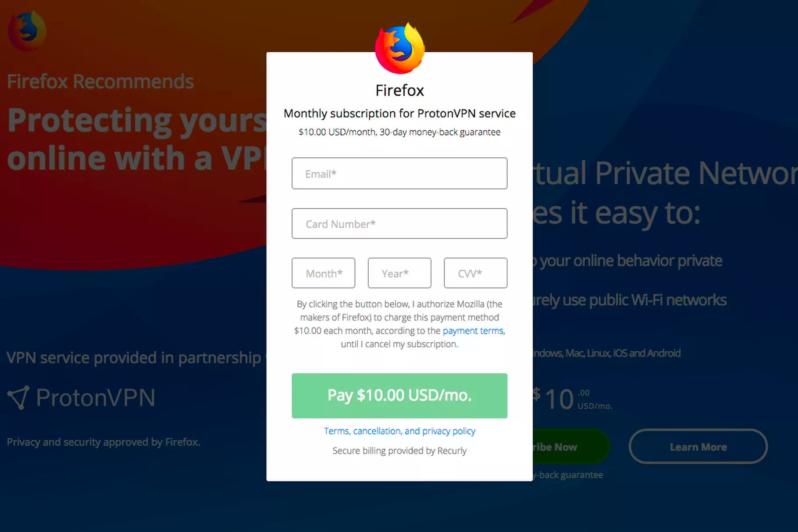Click the Firefox logo atop the payment dialog

[x=399, y=48]
